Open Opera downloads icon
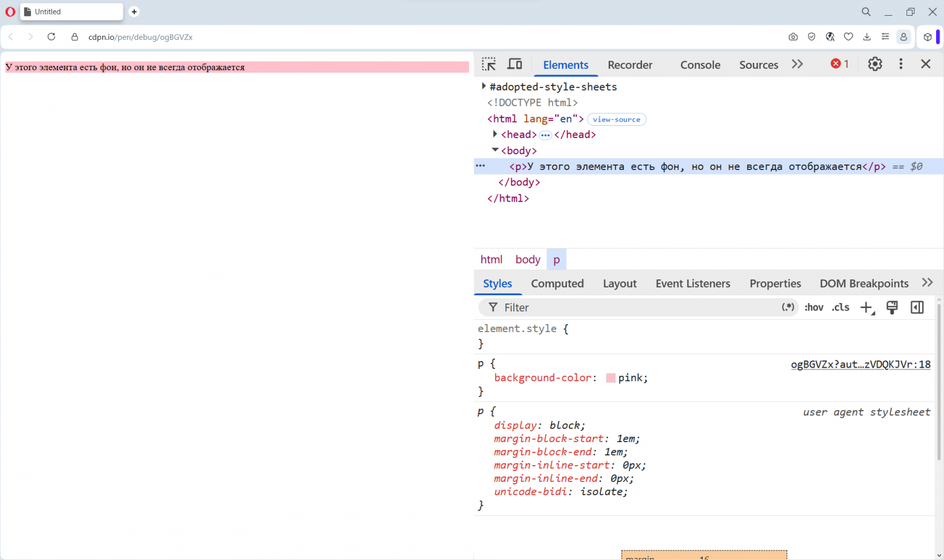Viewport: 944px width, 560px height. pos(867,37)
